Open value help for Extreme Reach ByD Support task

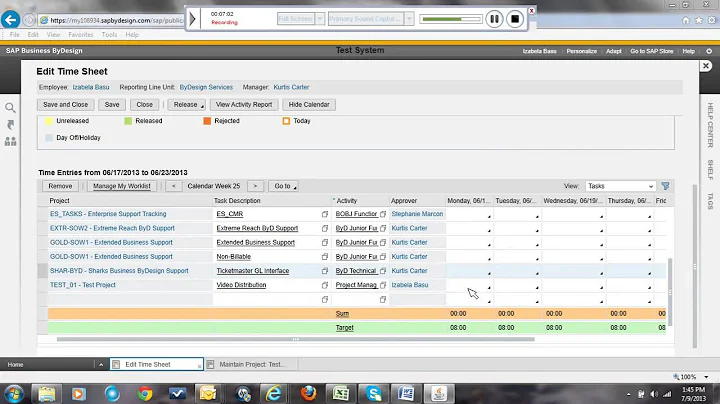[325, 228]
